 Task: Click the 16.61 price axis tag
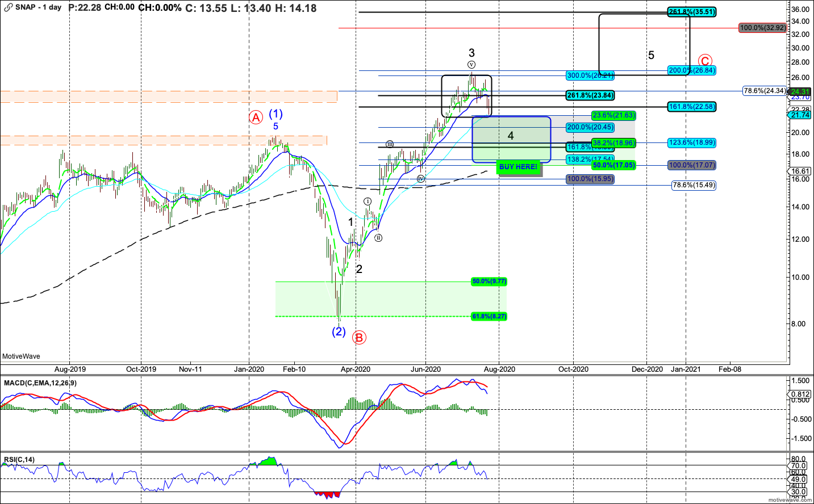800,171
